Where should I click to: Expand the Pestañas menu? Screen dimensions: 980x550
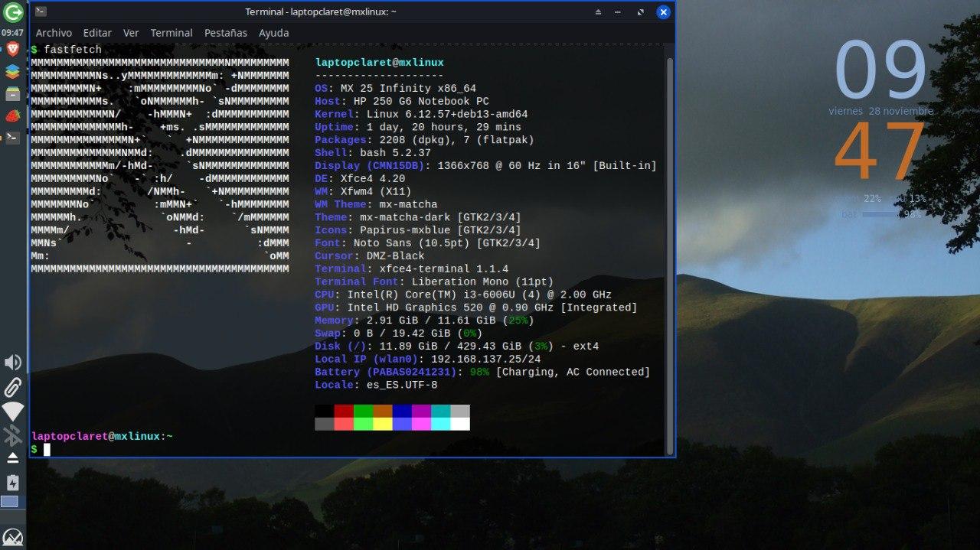(225, 33)
